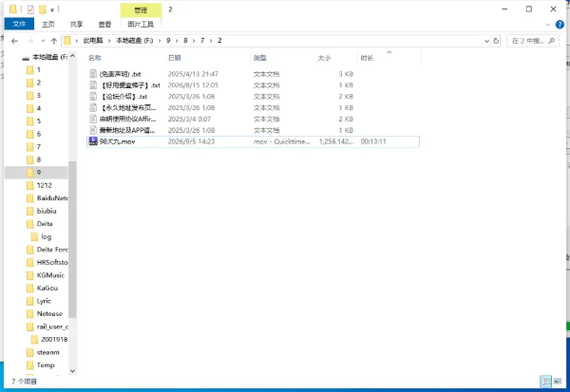
Task: Click the navigation pane scroll-down arrow
Action: [72, 371]
